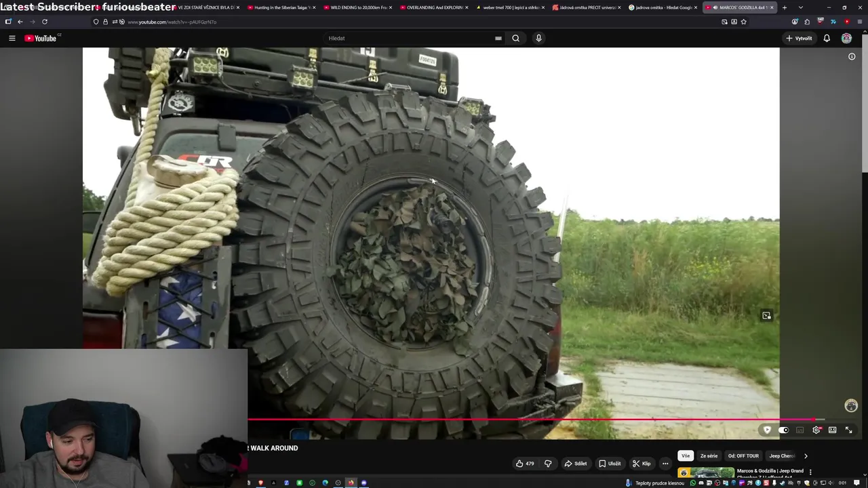This screenshot has width=868, height=488.
Task: Open Marcos & Godzilla video thumbnail
Action: coord(705,474)
